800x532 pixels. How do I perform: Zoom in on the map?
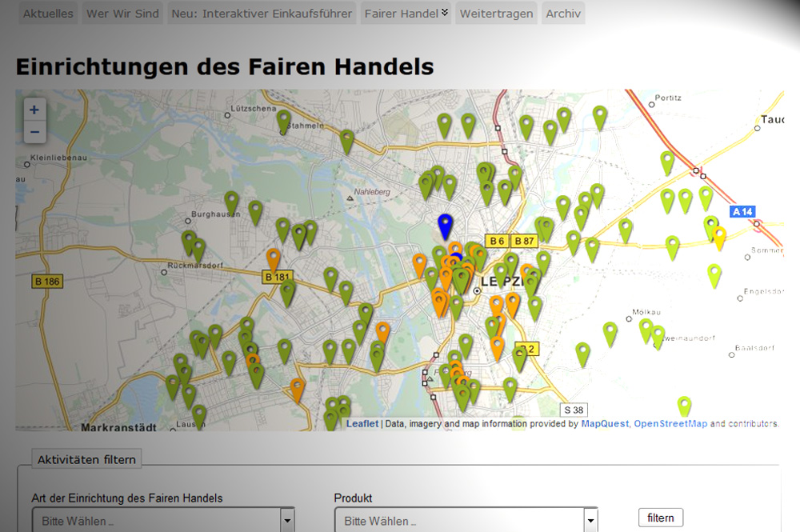click(x=34, y=109)
